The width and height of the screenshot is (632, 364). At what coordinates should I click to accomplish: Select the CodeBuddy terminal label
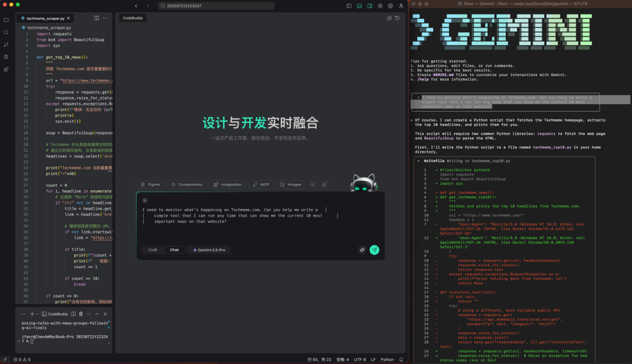[x=55, y=314]
